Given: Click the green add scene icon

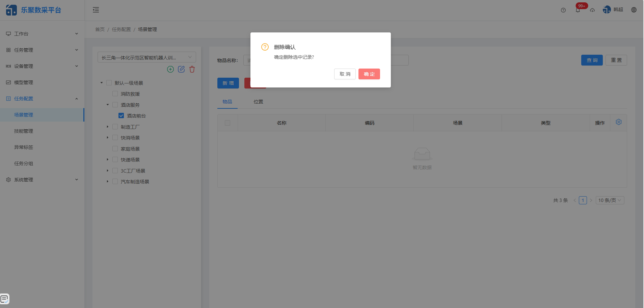Looking at the screenshot, I should 170,69.
